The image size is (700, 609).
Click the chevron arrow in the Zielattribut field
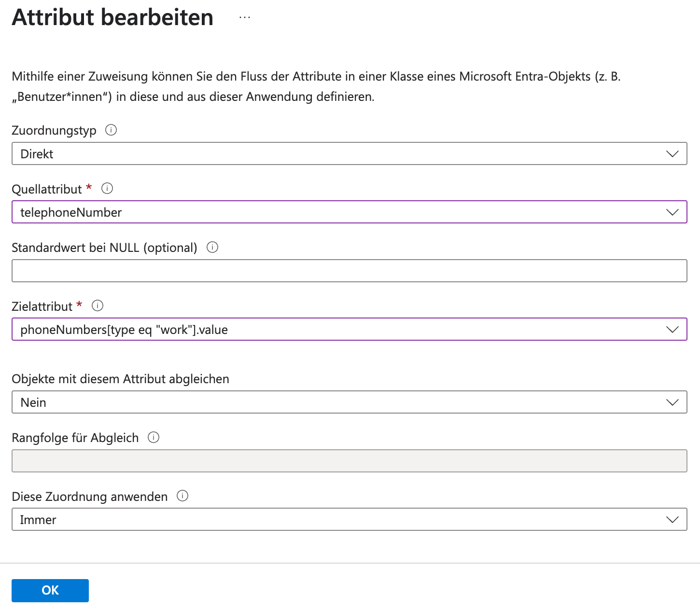(x=672, y=330)
